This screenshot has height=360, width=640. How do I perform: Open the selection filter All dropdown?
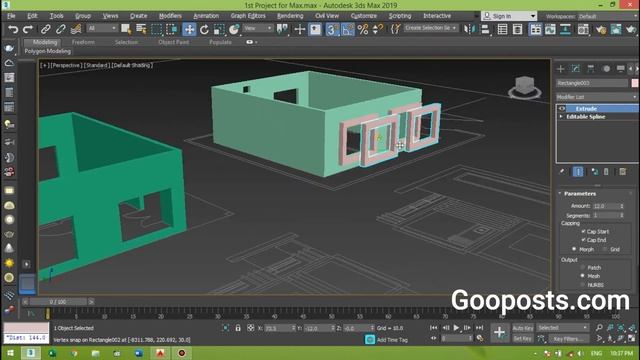coord(102,28)
